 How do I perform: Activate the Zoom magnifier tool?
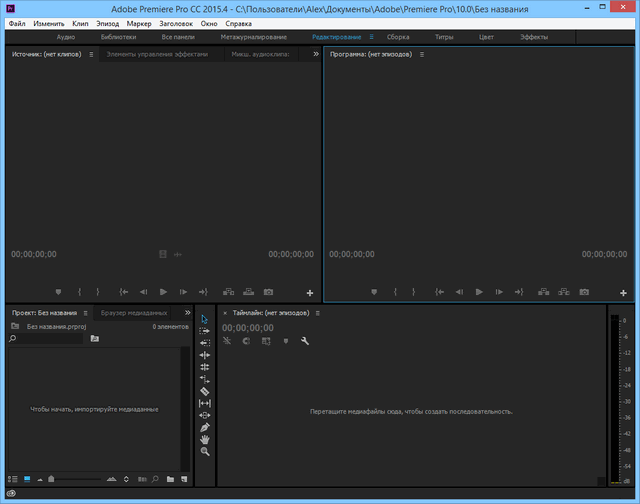(205, 452)
